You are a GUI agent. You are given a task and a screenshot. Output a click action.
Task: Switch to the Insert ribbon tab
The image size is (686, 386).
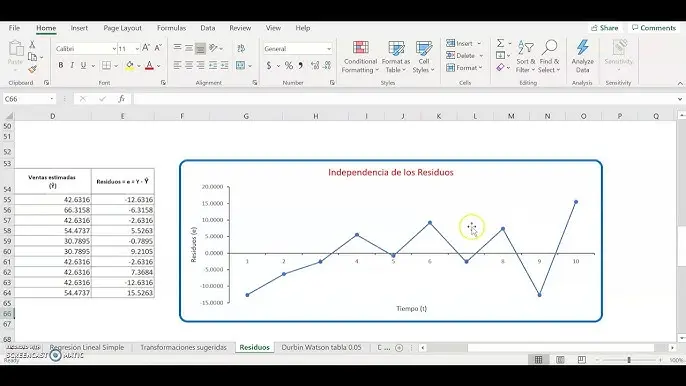(79, 28)
